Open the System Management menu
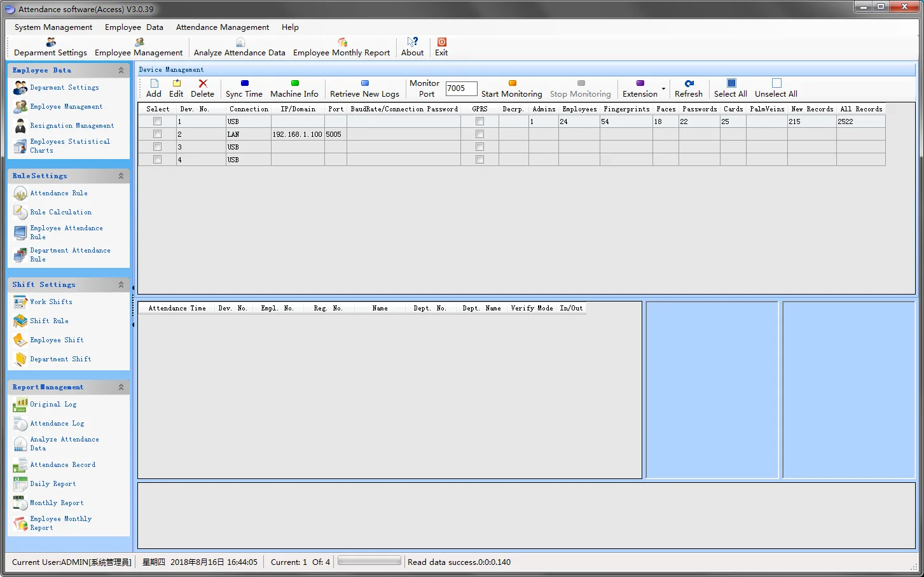The height and width of the screenshot is (577, 924). pos(53,27)
